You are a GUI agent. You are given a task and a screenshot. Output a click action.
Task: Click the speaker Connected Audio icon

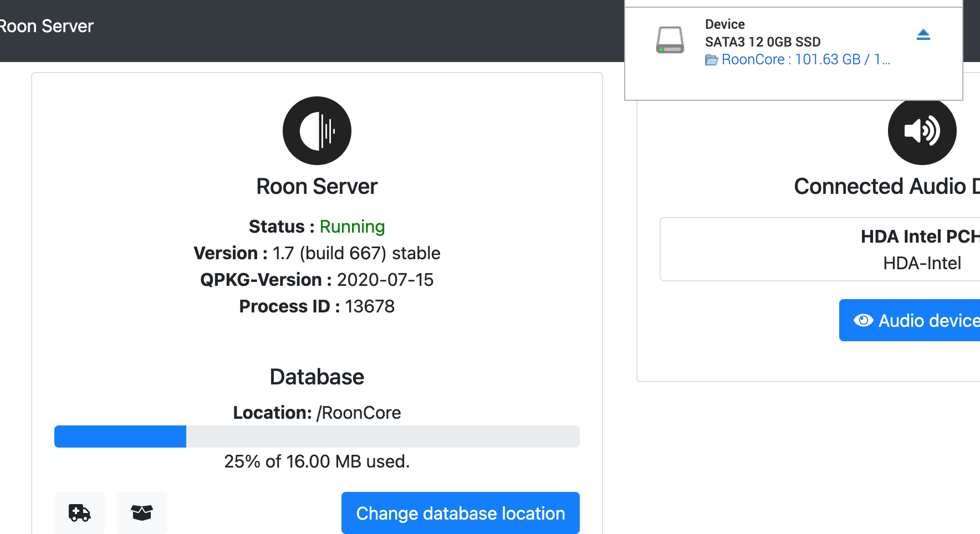[x=922, y=131]
